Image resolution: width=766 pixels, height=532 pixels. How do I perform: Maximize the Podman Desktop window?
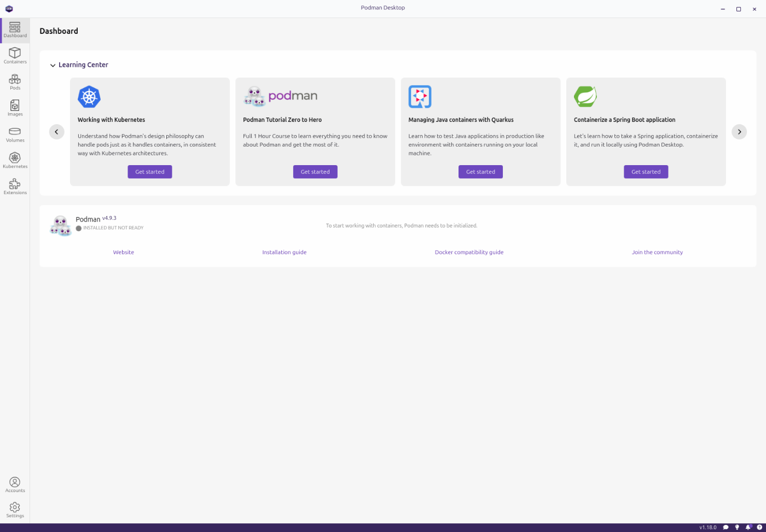pyautogui.click(x=739, y=9)
